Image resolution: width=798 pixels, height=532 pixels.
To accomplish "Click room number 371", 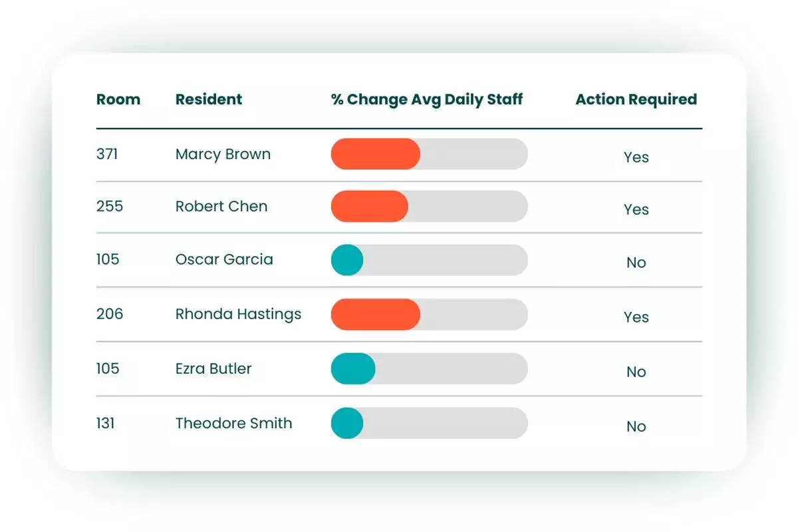I will click(x=107, y=154).
